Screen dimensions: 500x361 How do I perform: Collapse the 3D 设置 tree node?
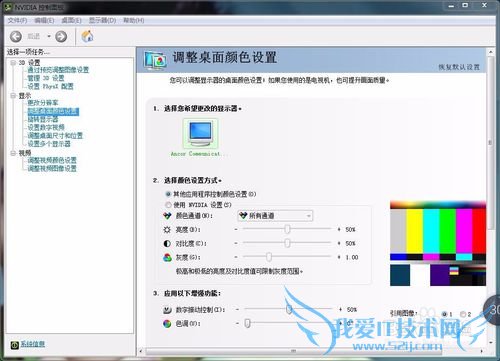click(x=13, y=63)
